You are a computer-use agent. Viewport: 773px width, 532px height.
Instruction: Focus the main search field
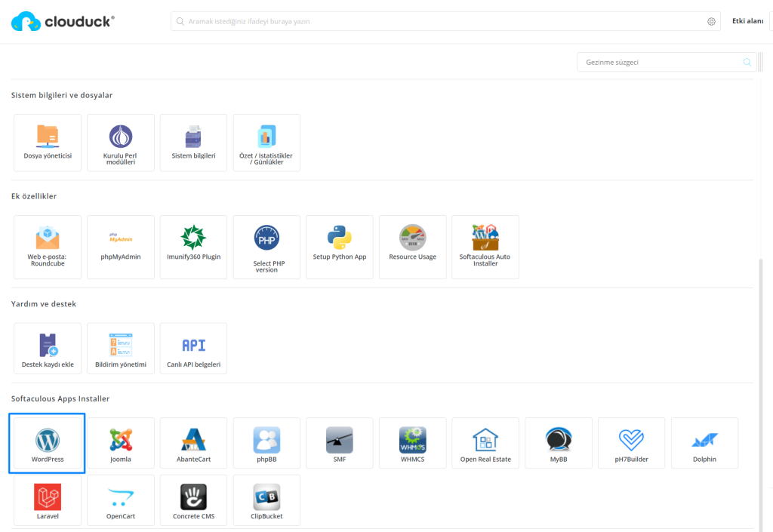[x=445, y=21]
